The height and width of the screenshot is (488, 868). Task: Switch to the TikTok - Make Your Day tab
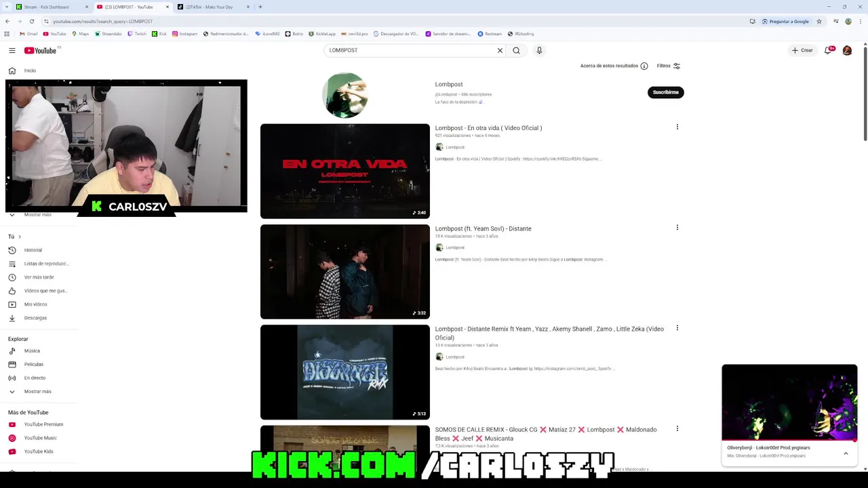point(214,7)
